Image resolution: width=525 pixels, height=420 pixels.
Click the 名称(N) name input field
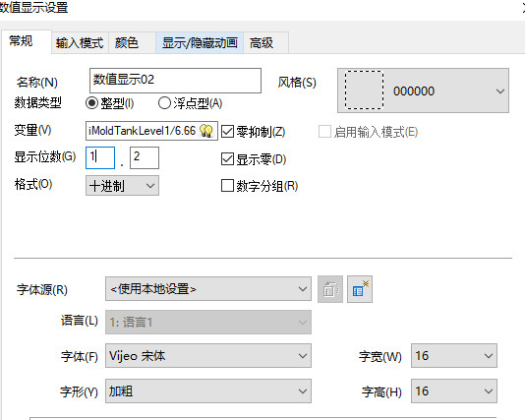coord(175,81)
